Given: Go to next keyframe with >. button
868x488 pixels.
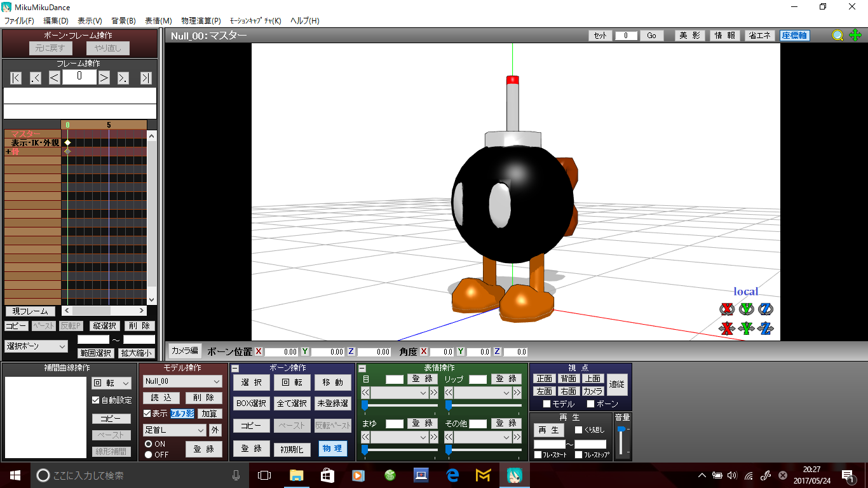Looking at the screenshot, I should pyautogui.click(x=123, y=78).
